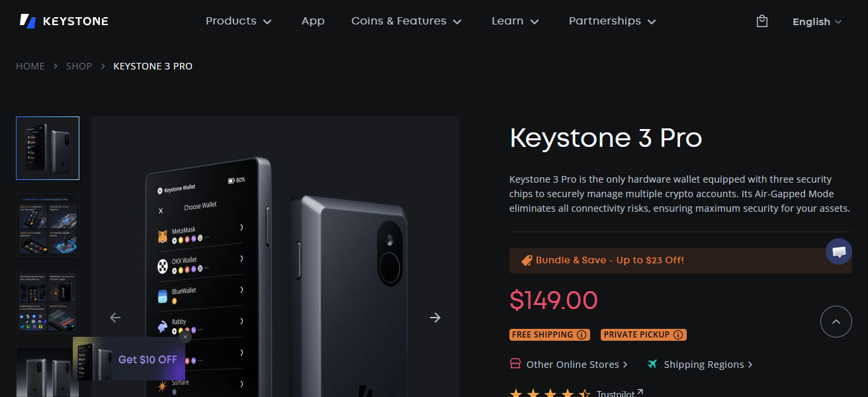The height and width of the screenshot is (397, 868).
Task: Go to the App page
Action: 313,21
